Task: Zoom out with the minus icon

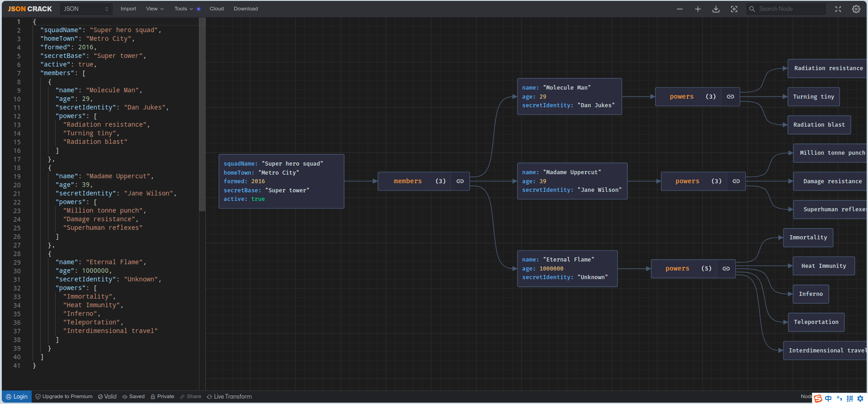Action: pyautogui.click(x=680, y=9)
